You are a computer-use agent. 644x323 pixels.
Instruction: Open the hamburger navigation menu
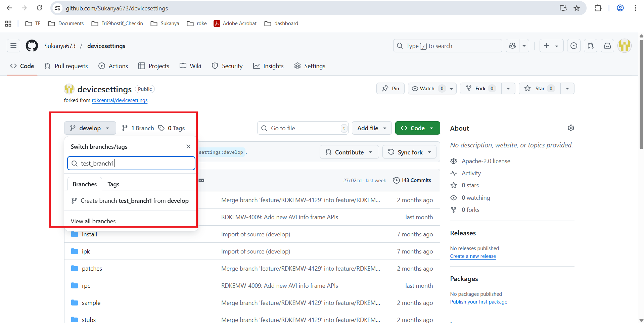[13, 46]
